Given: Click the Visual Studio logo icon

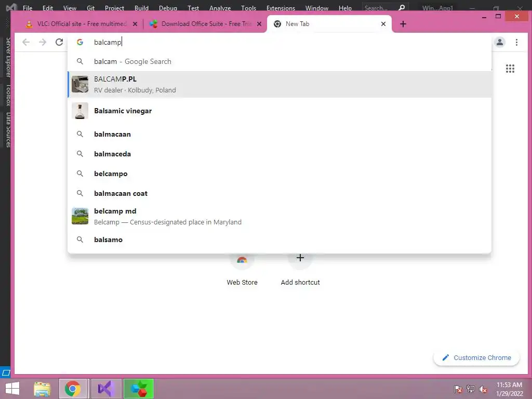Looking at the screenshot, I should [11, 7].
